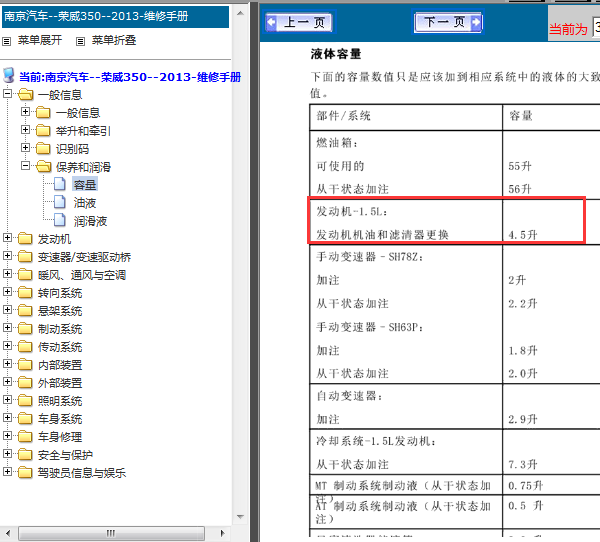Screen dimensions: 600x542
Task: Click the 举升和牵引 folder icon
Action: tap(43, 130)
